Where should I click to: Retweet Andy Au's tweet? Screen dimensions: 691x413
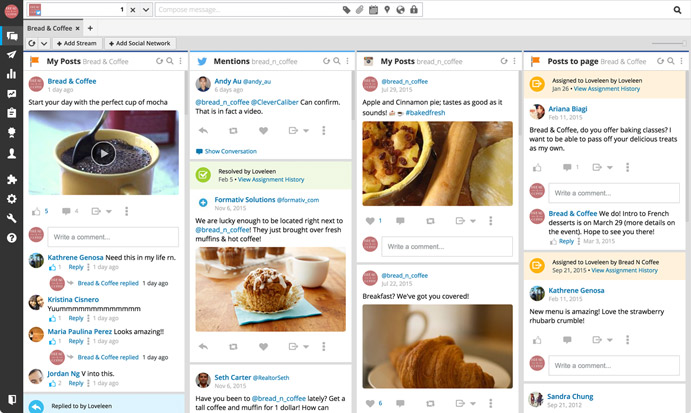233,130
